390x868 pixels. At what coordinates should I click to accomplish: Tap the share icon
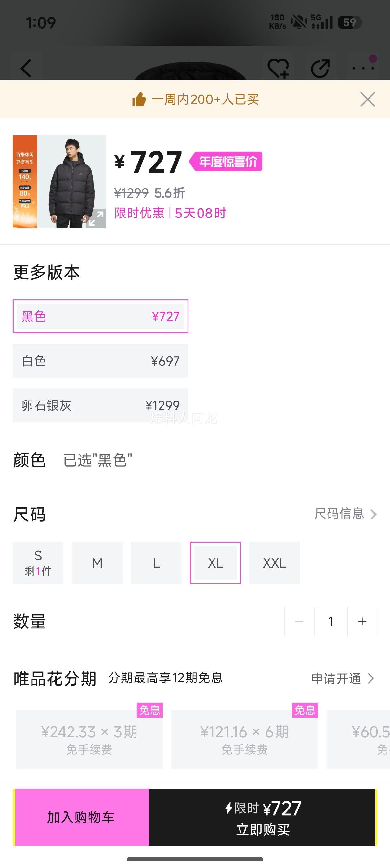pos(320,68)
